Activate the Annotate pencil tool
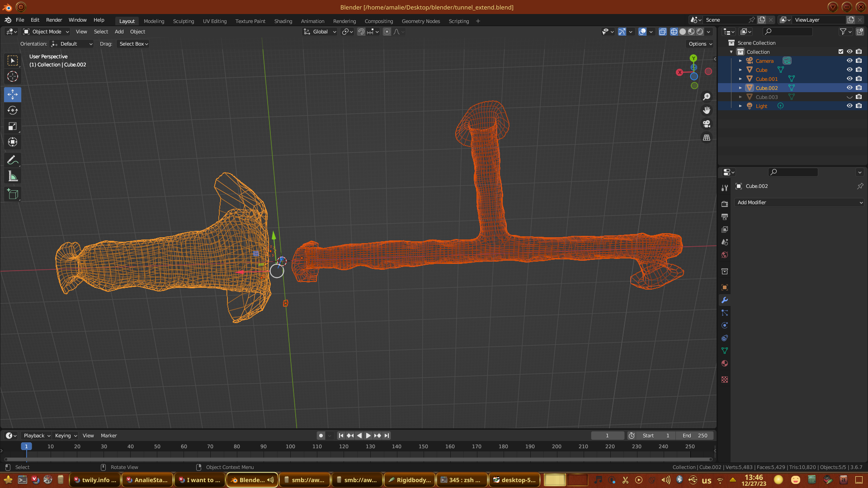Screen dimensions: 868x488 (13, 160)
